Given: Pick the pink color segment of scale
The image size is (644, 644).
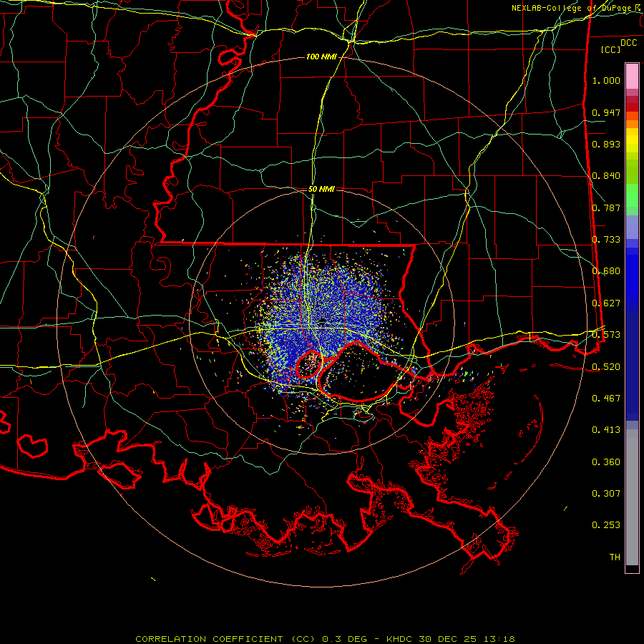Looking at the screenshot, I should tap(632, 76).
